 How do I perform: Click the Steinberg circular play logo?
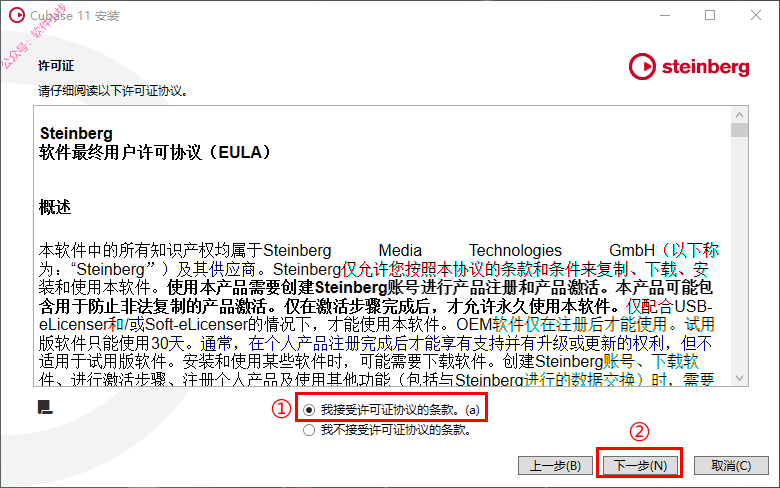coord(642,67)
